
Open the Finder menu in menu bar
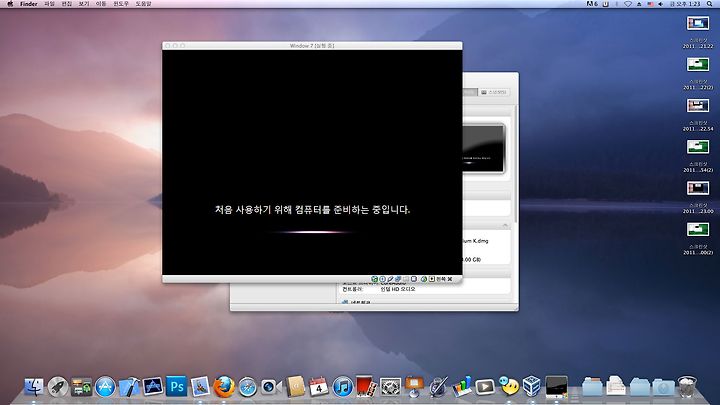tap(28, 4)
